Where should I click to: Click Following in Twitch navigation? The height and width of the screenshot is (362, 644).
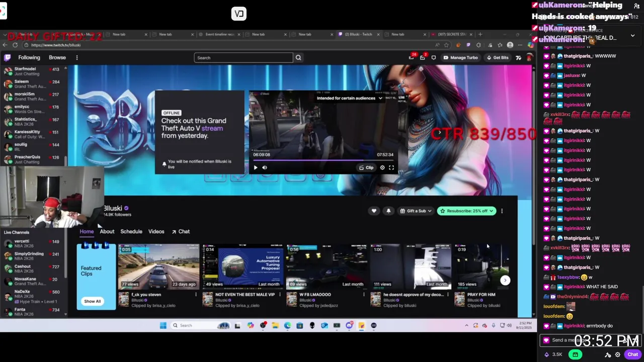pyautogui.click(x=29, y=57)
